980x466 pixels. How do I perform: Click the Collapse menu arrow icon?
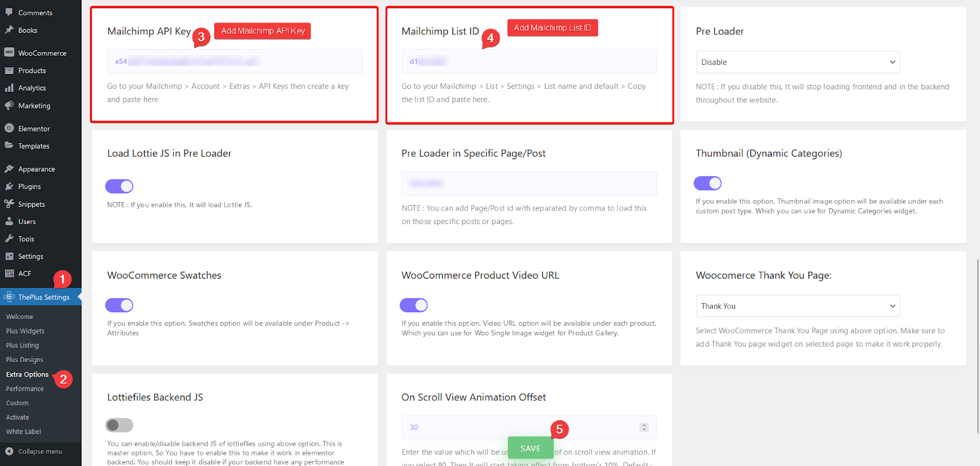[x=9, y=451]
